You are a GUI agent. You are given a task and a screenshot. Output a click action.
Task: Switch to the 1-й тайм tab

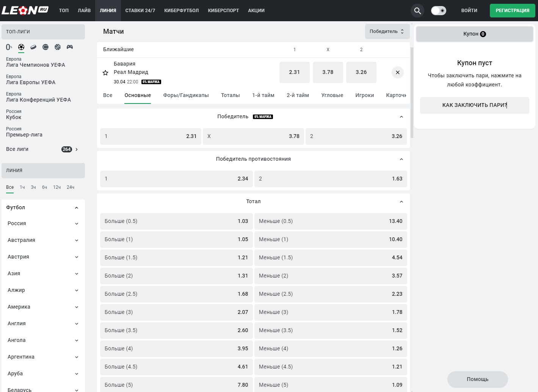click(x=263, y=96)
